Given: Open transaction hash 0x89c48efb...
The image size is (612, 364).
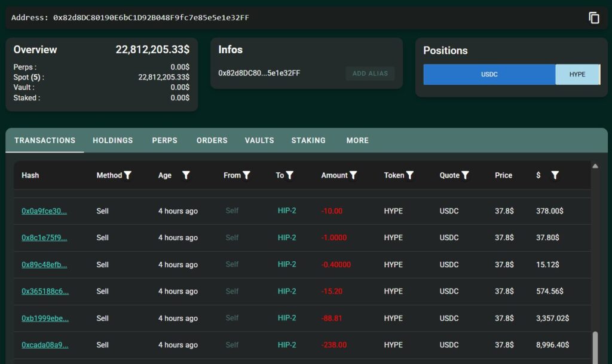Looking at the screenshot, I should (44, 265).
